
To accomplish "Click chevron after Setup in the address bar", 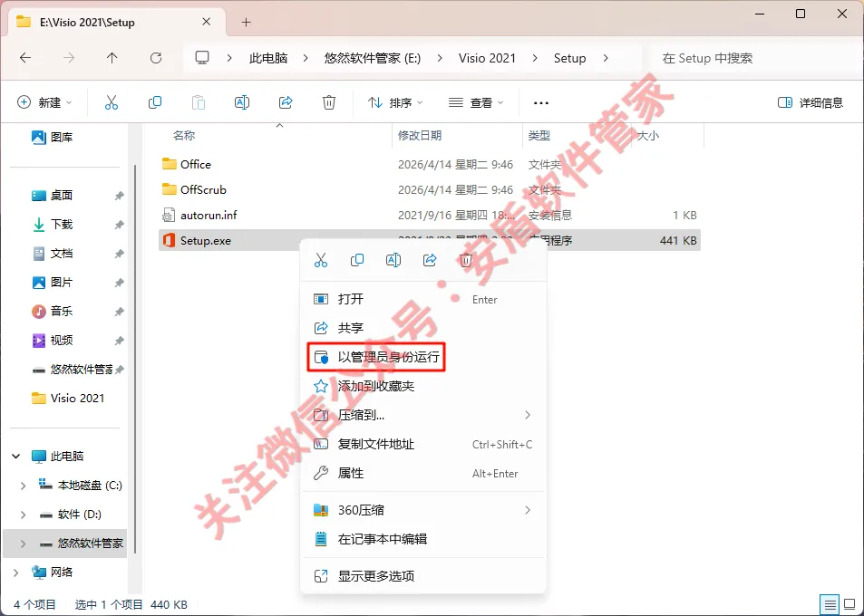I will pos(606,58).
